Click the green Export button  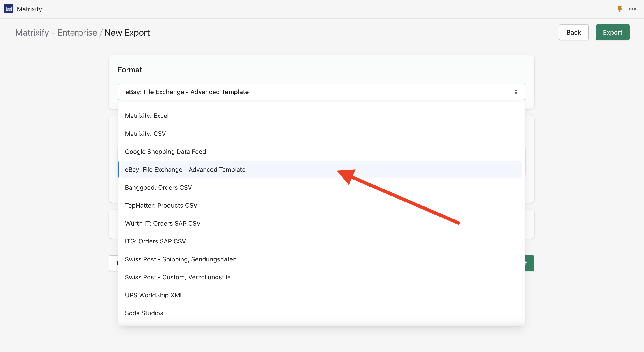tap(612, 32)
